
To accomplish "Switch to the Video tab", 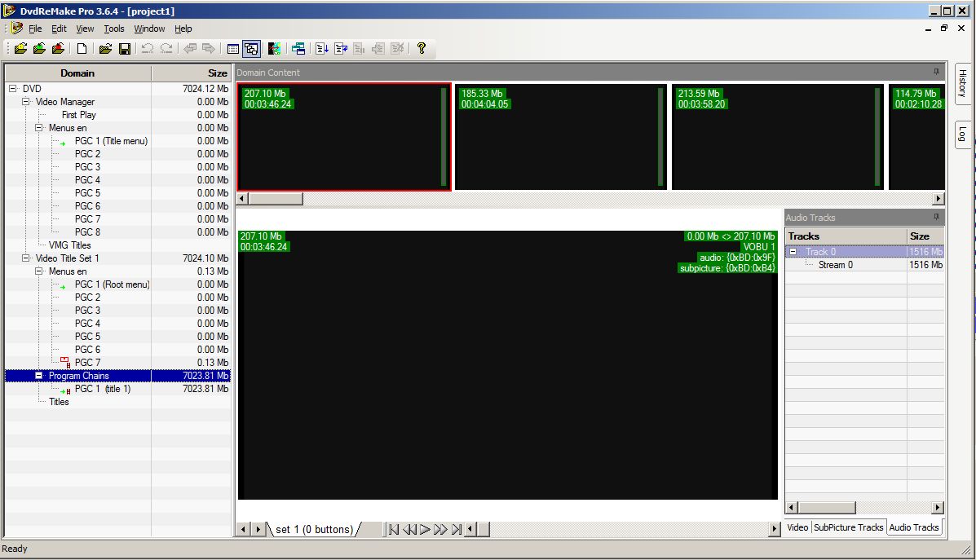I will click(x=797, y=527).
